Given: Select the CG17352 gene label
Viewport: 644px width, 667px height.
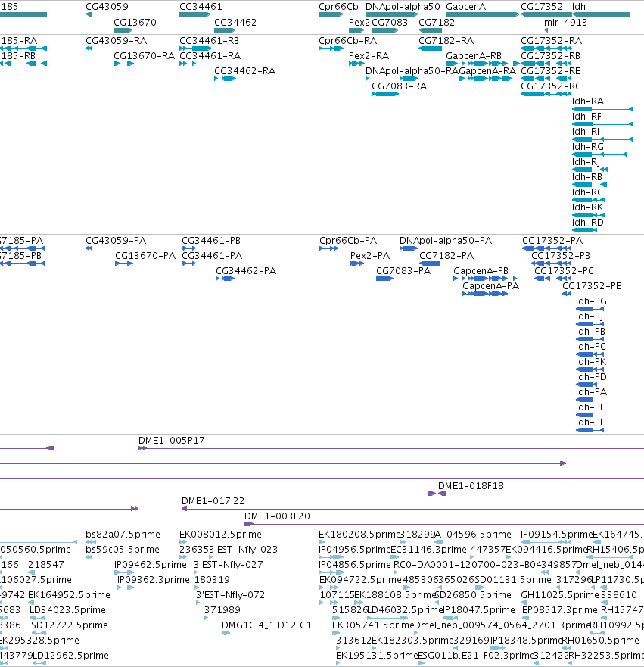Looking at the screenshot, I should tap(542, 7).
